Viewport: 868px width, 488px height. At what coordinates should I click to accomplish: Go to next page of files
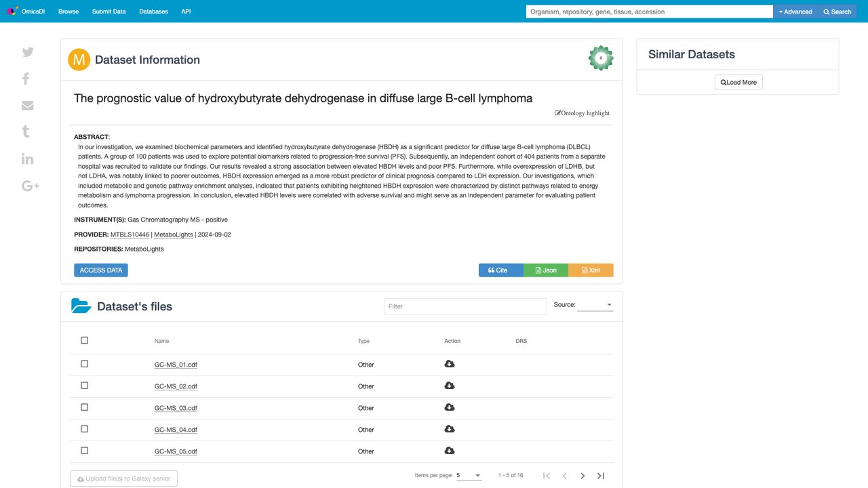[583, 476]
